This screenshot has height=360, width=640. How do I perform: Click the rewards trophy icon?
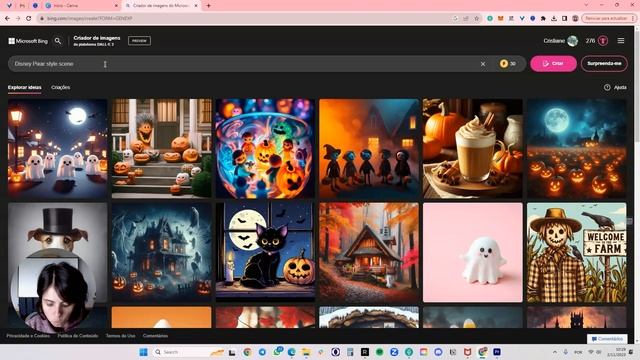(603, 41)
